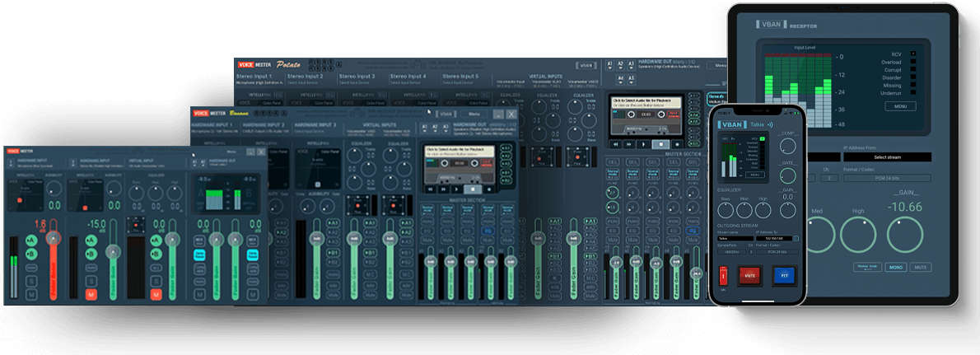
Task: Toggle blue EQ button in Banana master section
Action: [488, 231]
